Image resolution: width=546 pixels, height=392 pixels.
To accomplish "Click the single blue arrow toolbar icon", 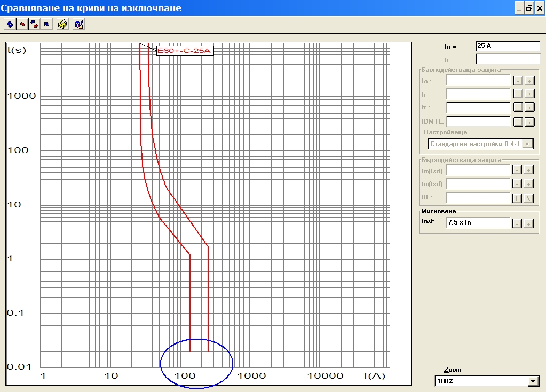I will click(x=46, y=24).
